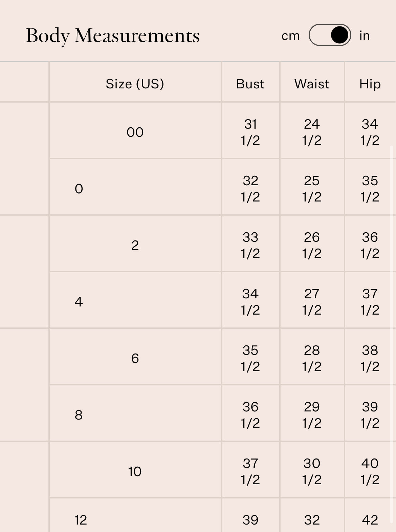Click the Body Measurements heading
396x532 pixels.
113,36
